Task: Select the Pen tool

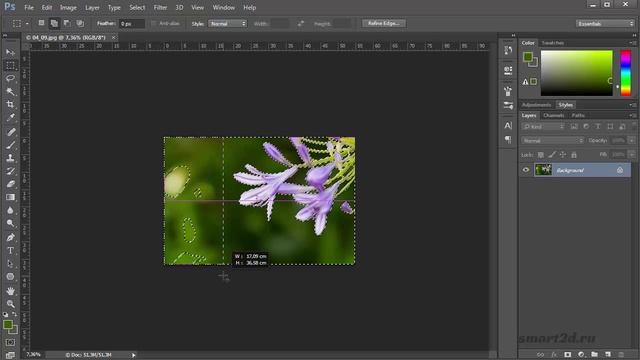Action: [x=11, y=237]
